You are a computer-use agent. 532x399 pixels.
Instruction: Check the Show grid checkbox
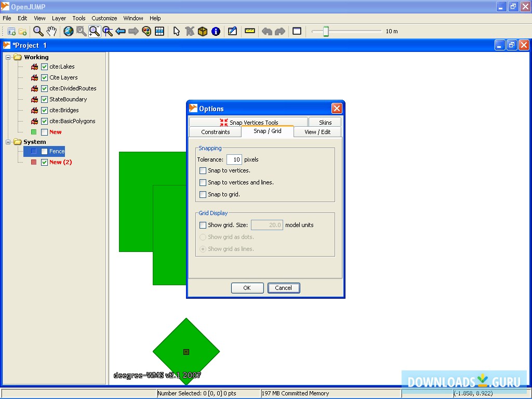tap(203, 225)
